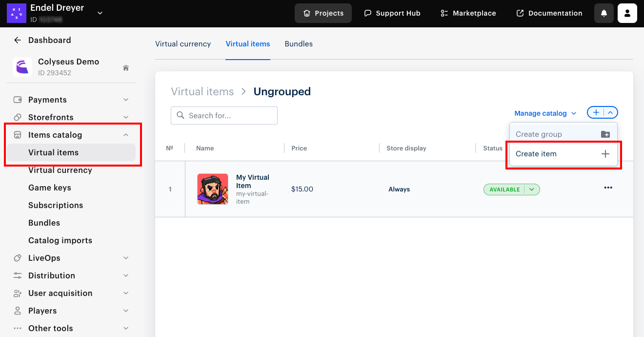The height and width of the screenshot is (337, 644).
Task: Click the Search for input field
Action: [224, 115]
